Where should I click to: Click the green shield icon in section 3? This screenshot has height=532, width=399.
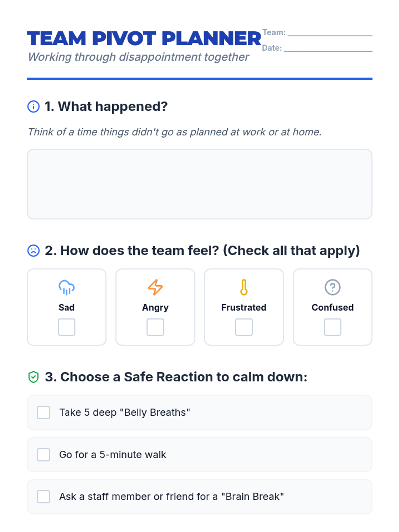click(33, 377)
